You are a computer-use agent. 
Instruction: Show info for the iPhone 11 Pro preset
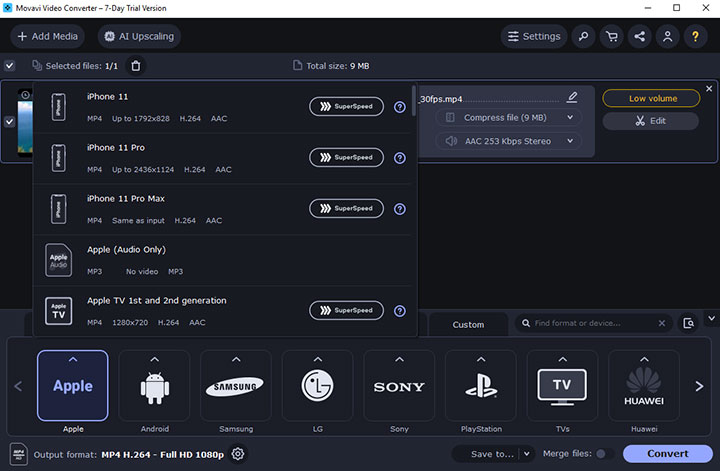coord(400,158)
